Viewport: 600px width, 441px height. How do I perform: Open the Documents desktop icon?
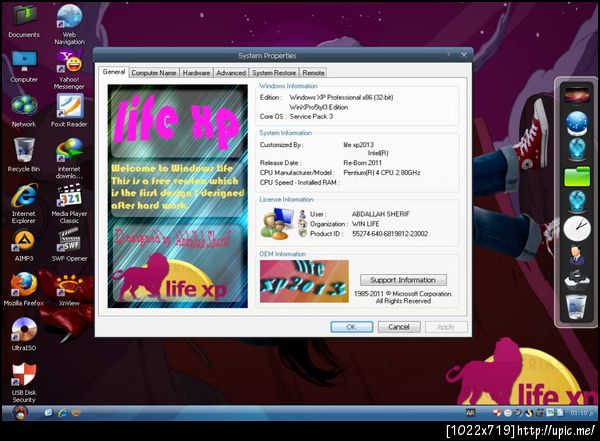point(24,21)
